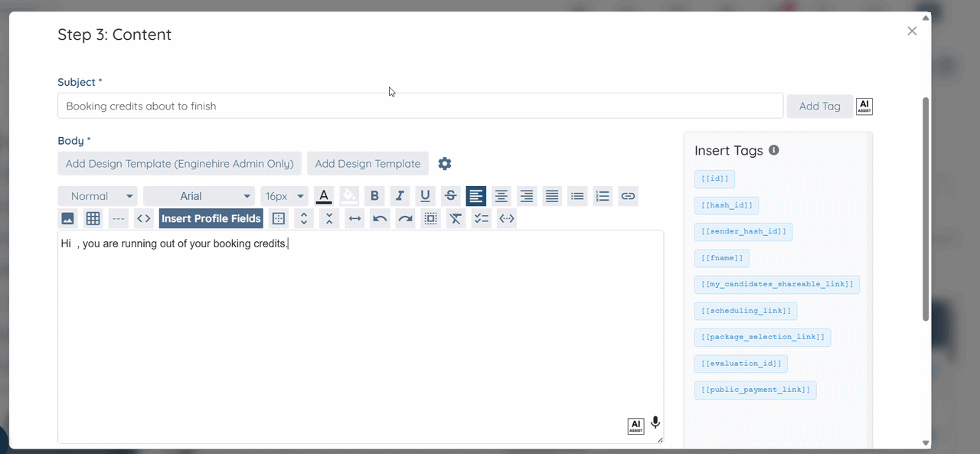Undo the last edit
980x454 pixels.
tap(380, 218)
